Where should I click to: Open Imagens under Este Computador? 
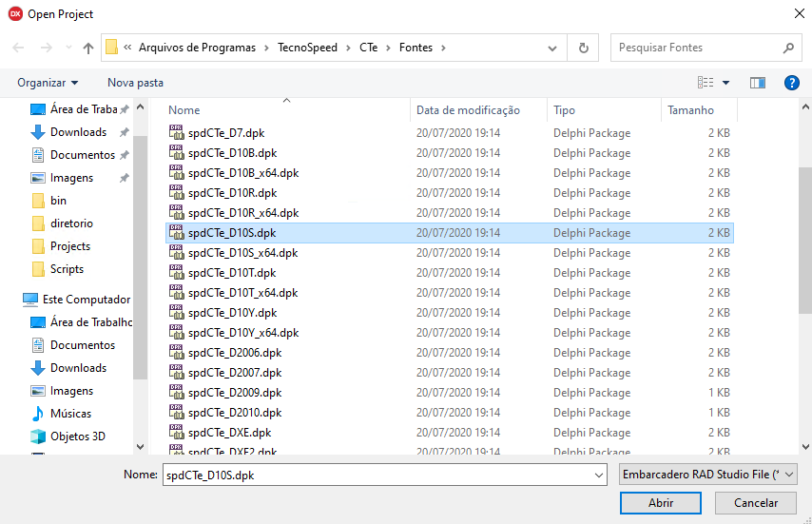pos(62,391)
